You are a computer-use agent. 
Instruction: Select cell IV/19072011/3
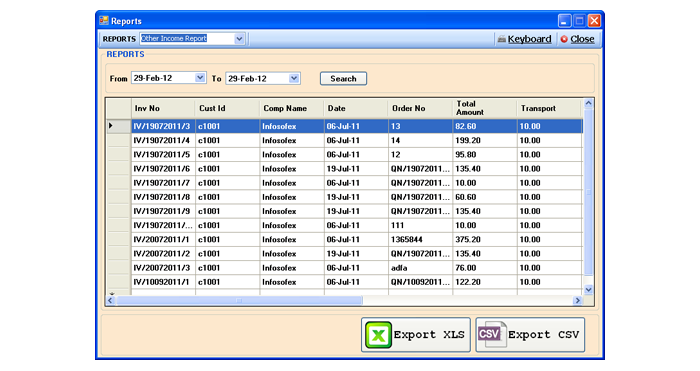click(x=163, y=126)
